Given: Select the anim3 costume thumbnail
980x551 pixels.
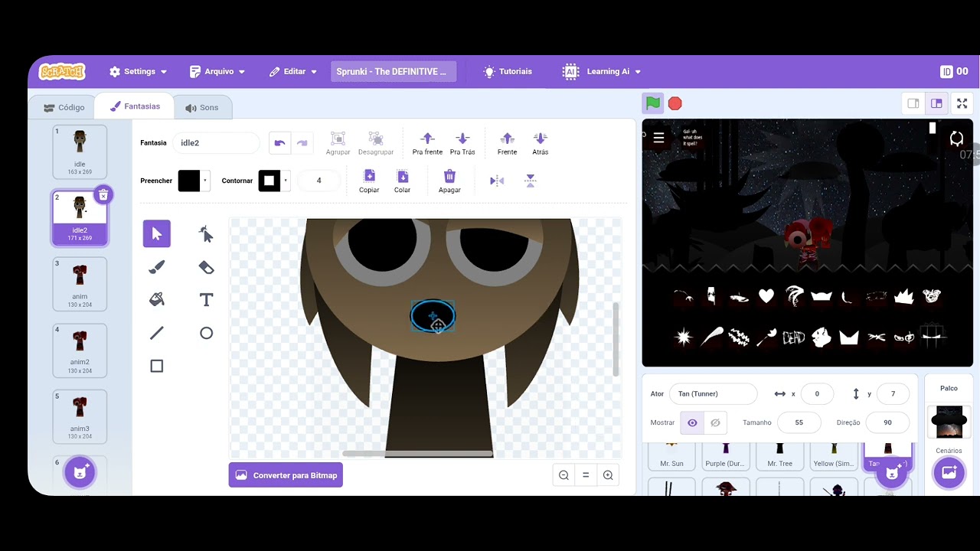Looking at the screenshot, I should click(80, 417).
